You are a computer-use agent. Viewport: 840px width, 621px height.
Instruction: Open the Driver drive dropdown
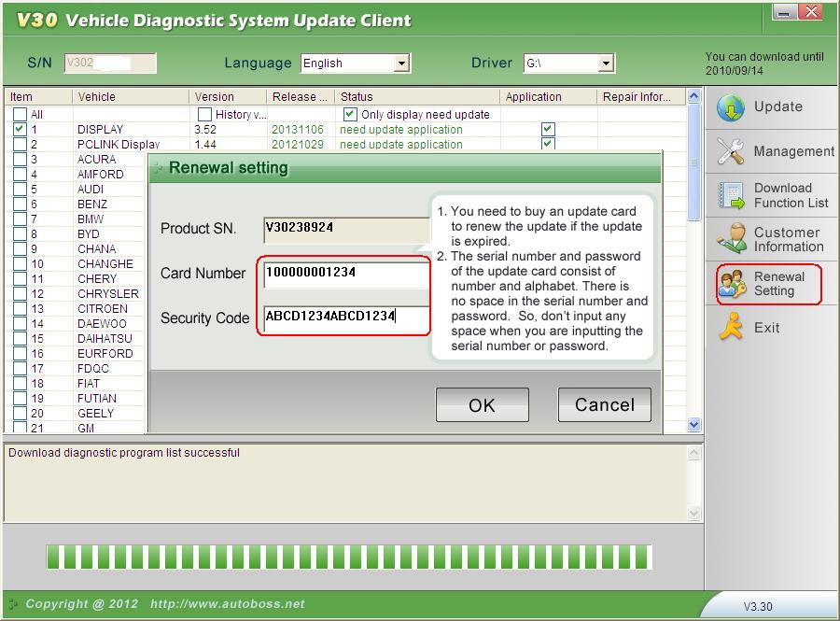(606, 64)
